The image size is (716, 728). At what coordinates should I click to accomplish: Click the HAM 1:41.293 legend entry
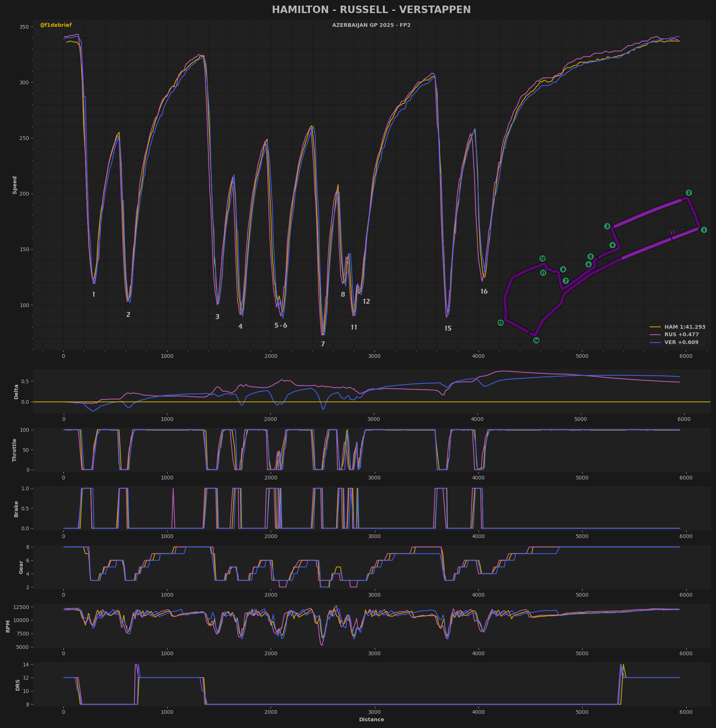(684, 327)
